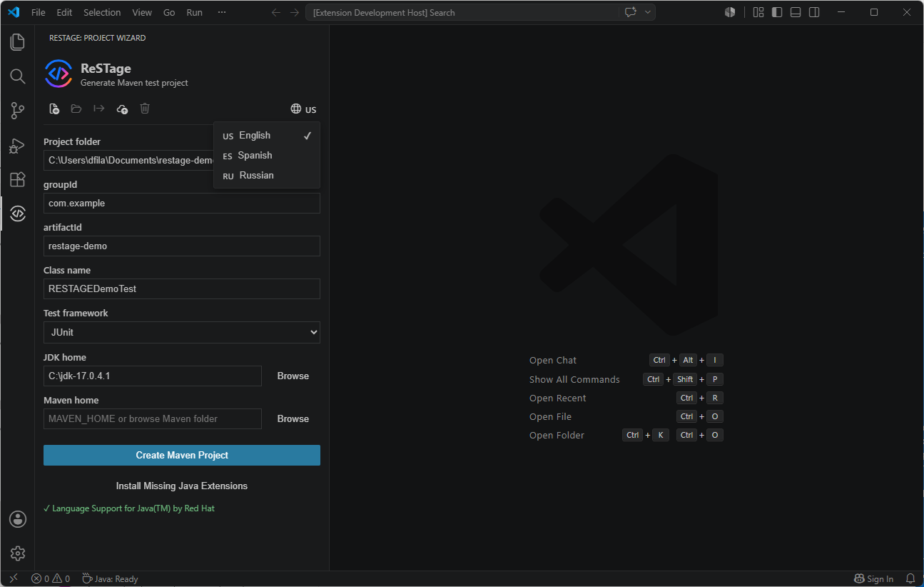Click the 'Show All Commands' text
This screenshot has height=587, width=924.
(x=574, y=379)
